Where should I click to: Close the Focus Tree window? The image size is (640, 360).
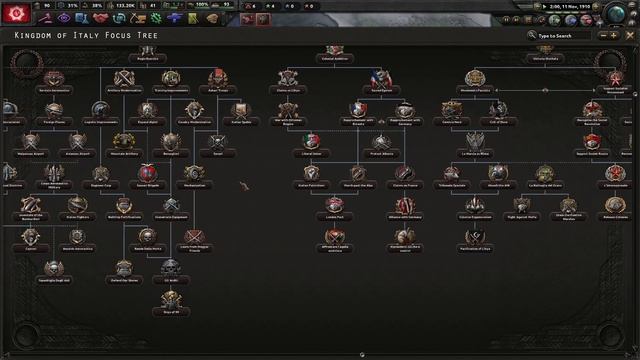pyautogui.click(x=630, y=36)
